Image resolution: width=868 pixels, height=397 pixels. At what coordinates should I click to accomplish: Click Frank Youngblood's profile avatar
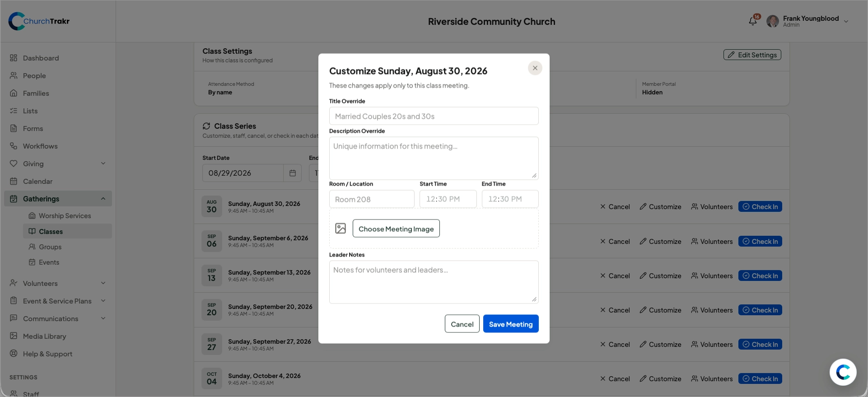click(x=772, y=21)
